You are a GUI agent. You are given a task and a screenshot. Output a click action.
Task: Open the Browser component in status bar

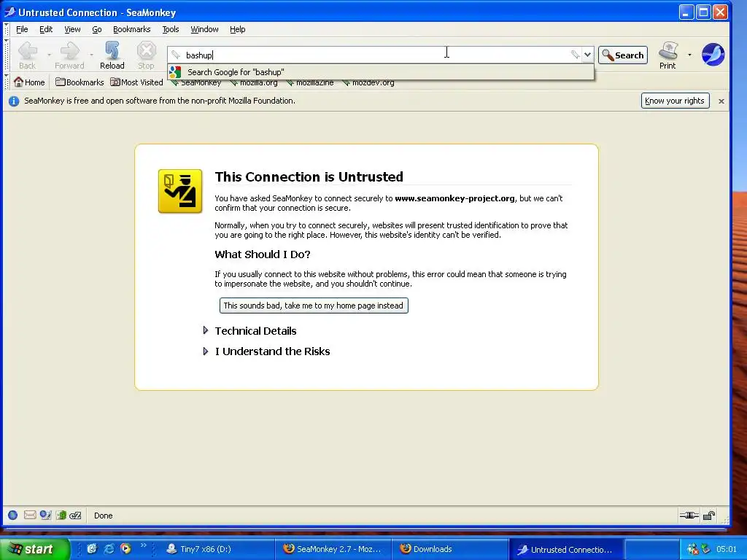13,516
